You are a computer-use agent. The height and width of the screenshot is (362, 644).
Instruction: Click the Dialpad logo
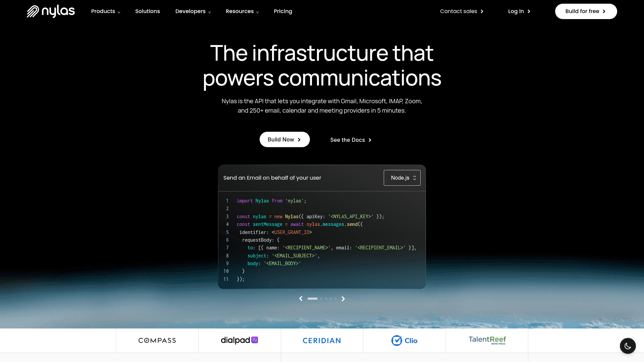(x=239, y=340)
